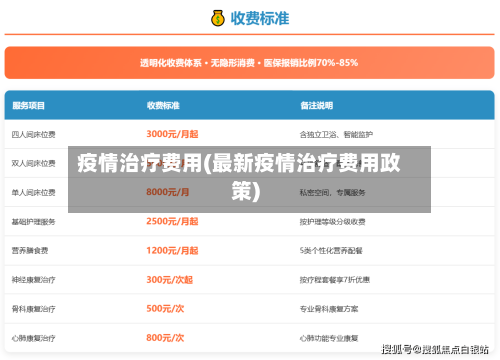Click the money bag icon beside 收费标准
The height and width of the screenshot is (360, 500).
(x=218, y=18)
